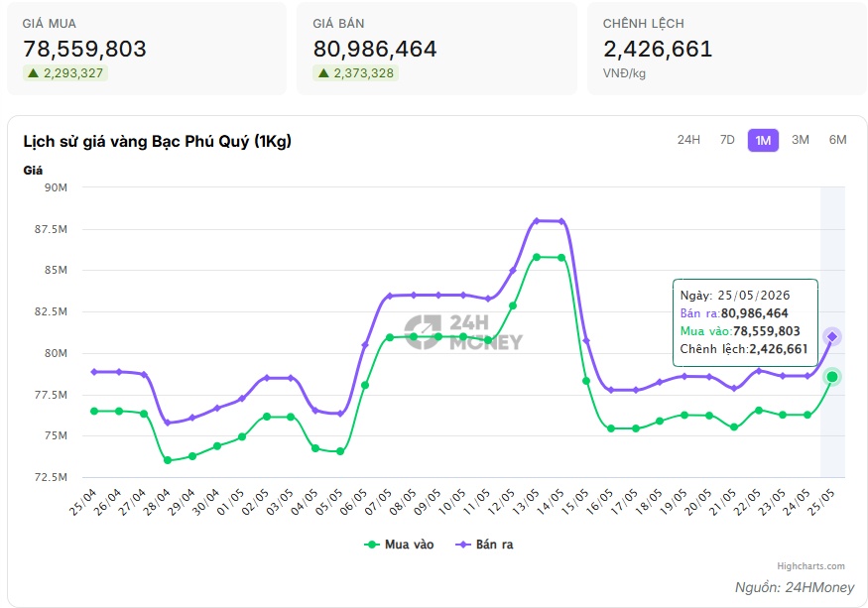Click the Giá bán value 80,986,464
This screenshot has width=868, height=608.
pyautogui.click(x=375, y=49)
